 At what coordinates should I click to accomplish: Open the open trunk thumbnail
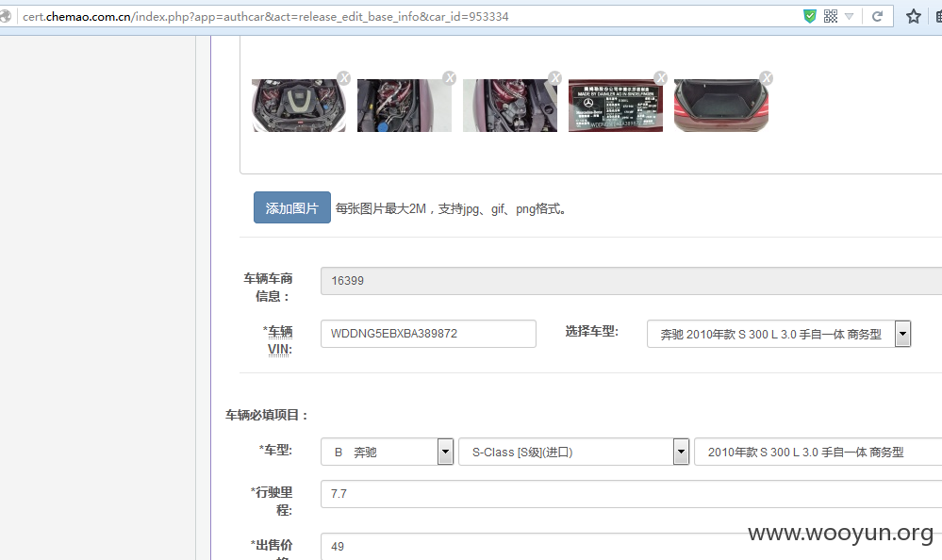point(721,106)
